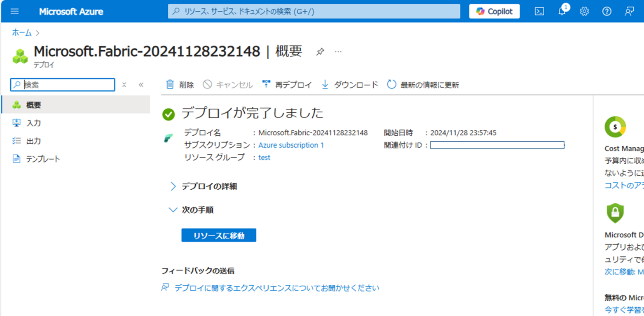Click the リソースに移動 button

[219, 235]
